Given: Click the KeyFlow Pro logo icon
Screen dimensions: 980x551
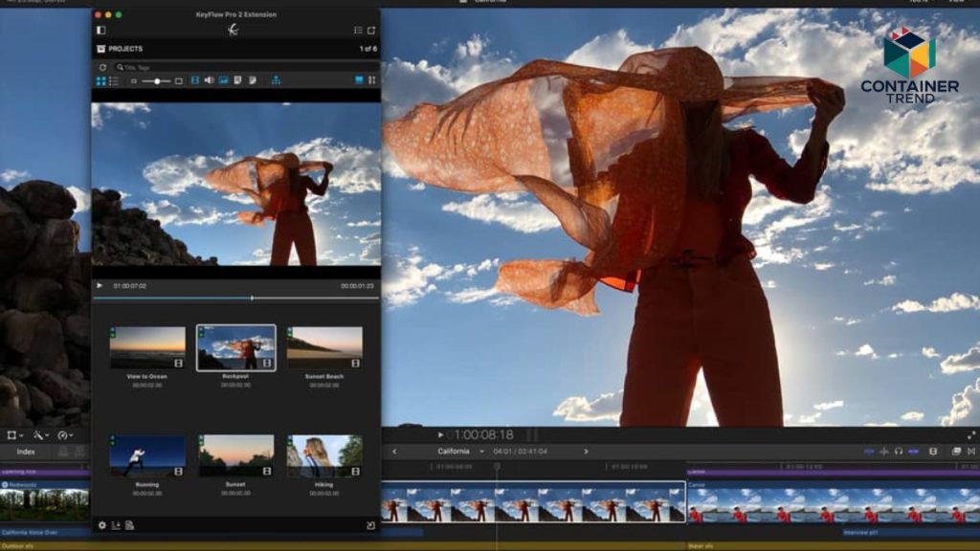Looking at the screenshot, I should (x=234, y=30).
